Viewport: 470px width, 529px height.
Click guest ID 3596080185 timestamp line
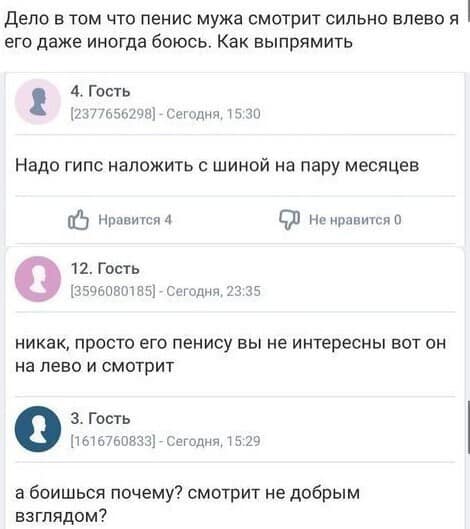(x=165, y=291)
